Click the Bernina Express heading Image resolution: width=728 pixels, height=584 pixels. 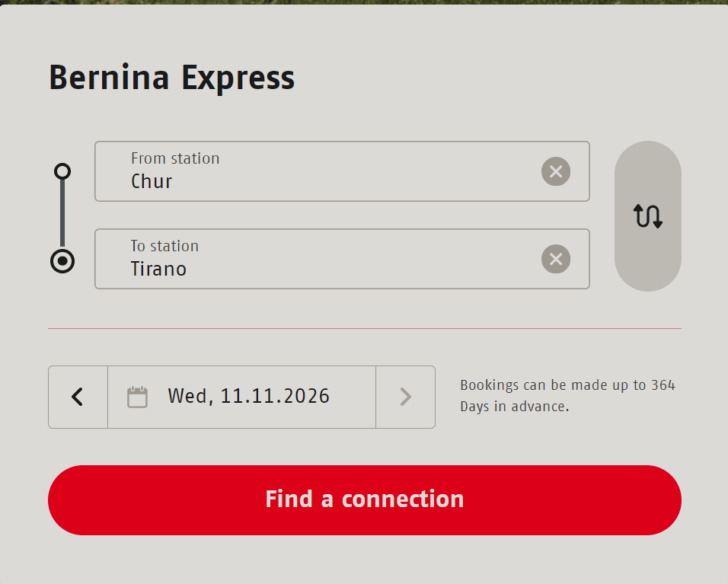[x=171, y=78]
